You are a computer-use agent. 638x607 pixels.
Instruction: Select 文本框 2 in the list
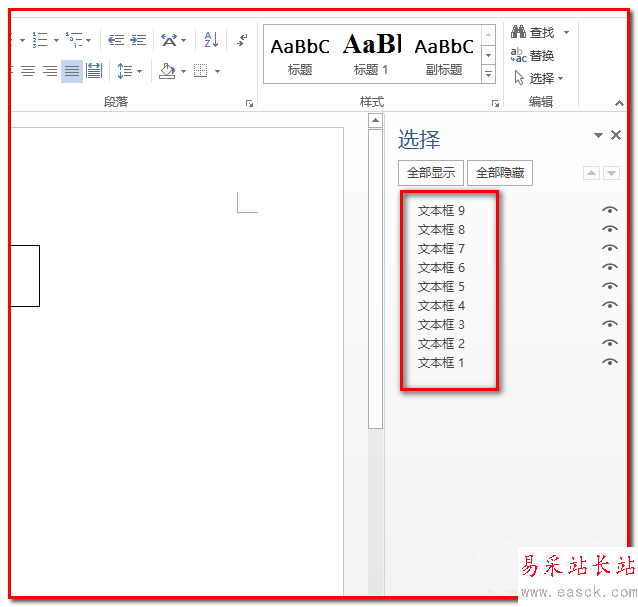(x=441, y=344)
